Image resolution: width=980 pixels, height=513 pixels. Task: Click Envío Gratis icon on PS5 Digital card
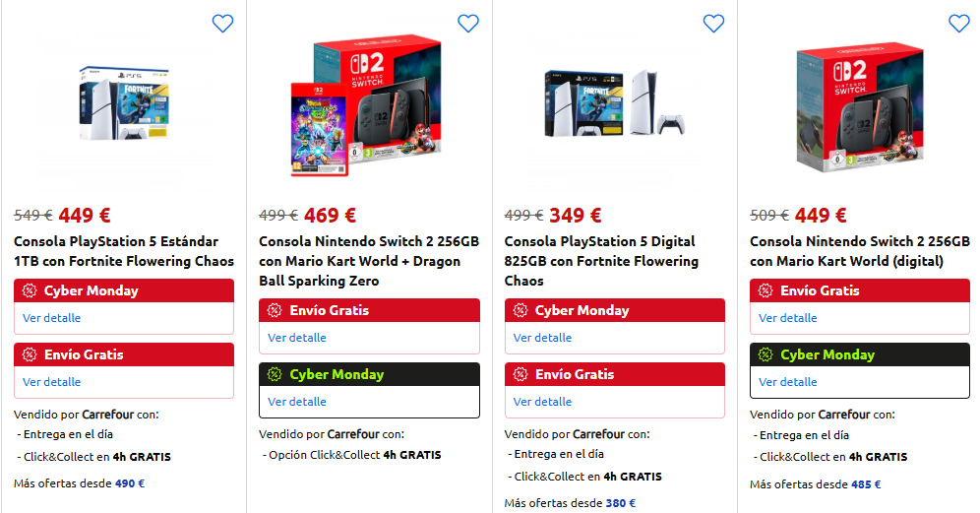[521, 375]
